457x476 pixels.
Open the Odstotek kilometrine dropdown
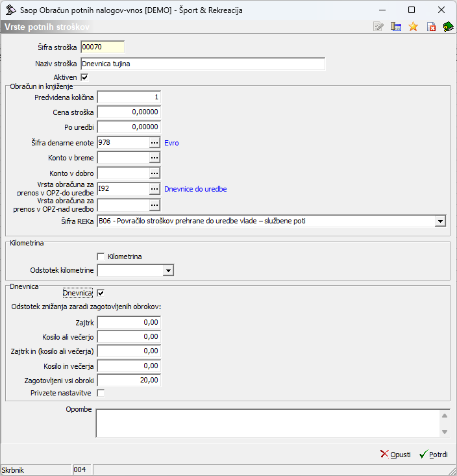[168, 270]
